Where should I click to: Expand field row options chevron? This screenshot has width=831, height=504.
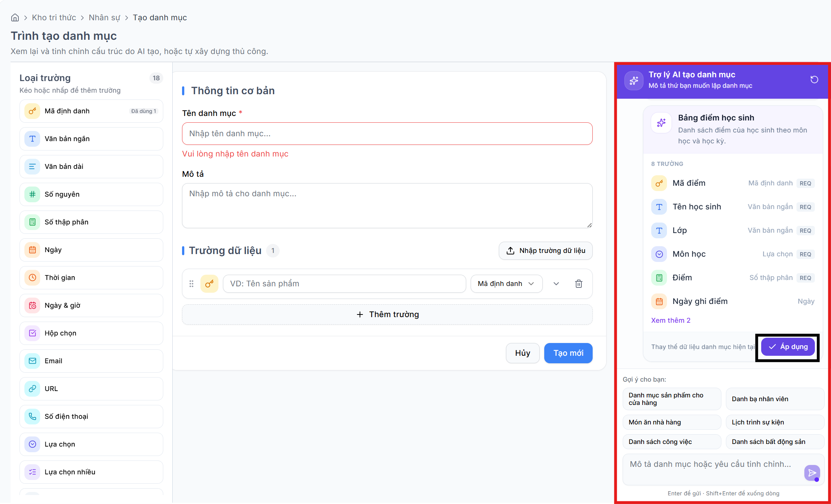tap(556, 284)
